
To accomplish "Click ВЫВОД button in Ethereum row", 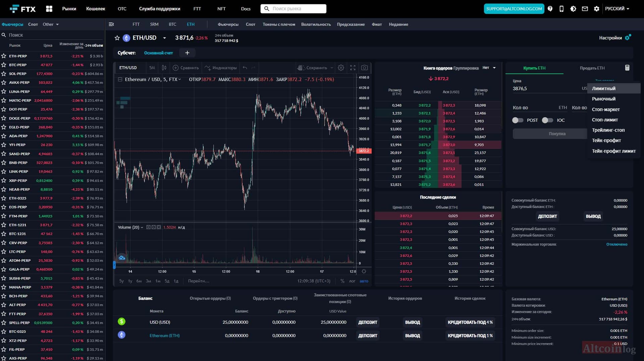I will [413, 336].
